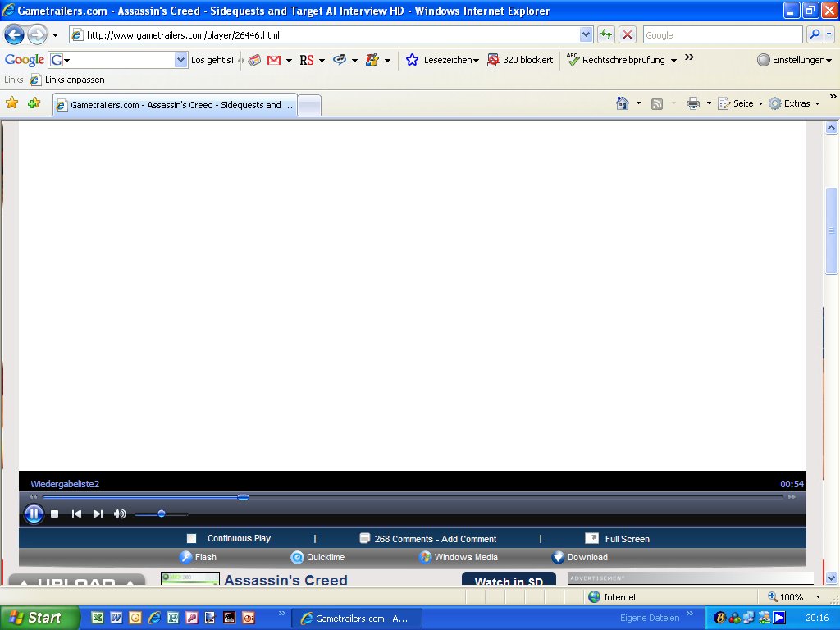The image size is (840, 630).
Task: Open the Extras menu
Action: (794, 103)
